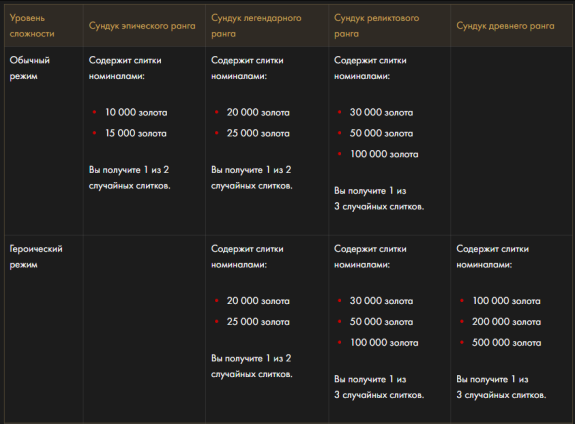Click '500 000 золота' list item
Viewport: 575px width, 424px height.
pos(506,343)
